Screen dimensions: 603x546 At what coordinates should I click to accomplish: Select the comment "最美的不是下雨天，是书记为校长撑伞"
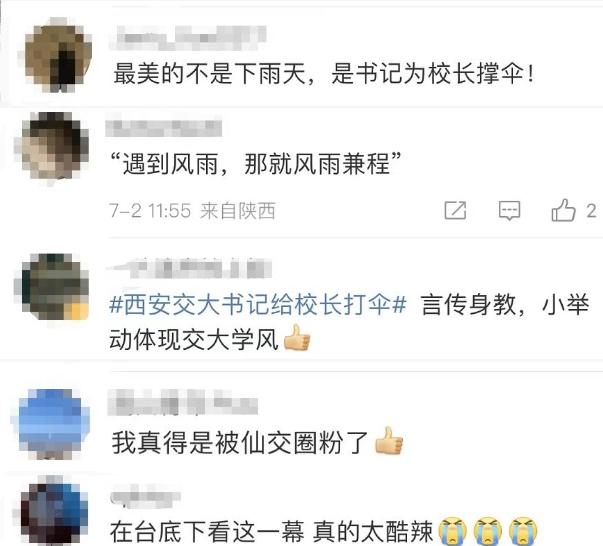tap(323, 74)
